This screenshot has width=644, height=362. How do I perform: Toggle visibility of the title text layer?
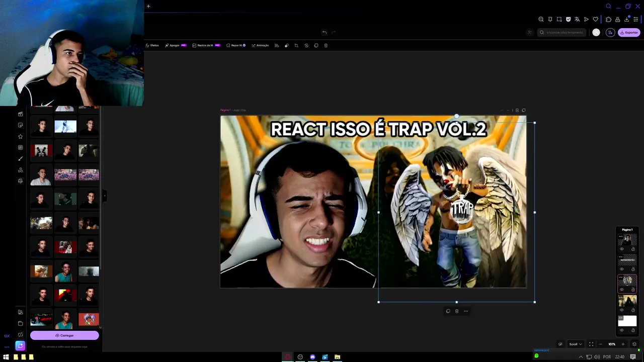click(x=621, y=269)
